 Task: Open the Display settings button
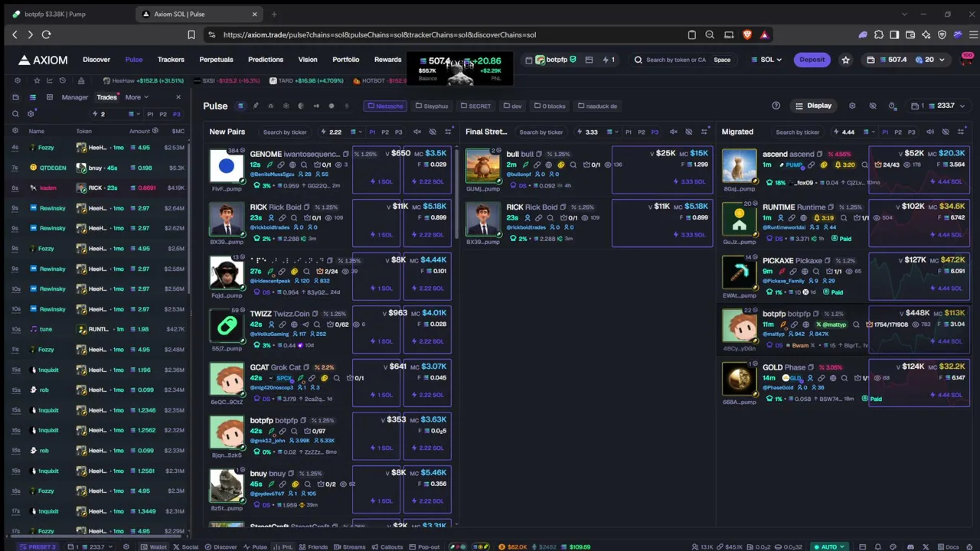[x=813, y=106]
